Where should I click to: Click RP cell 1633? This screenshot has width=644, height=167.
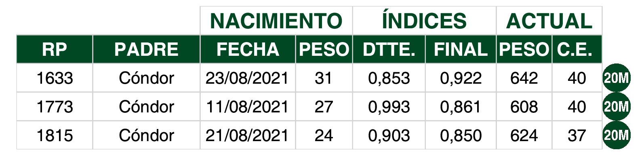55,78
